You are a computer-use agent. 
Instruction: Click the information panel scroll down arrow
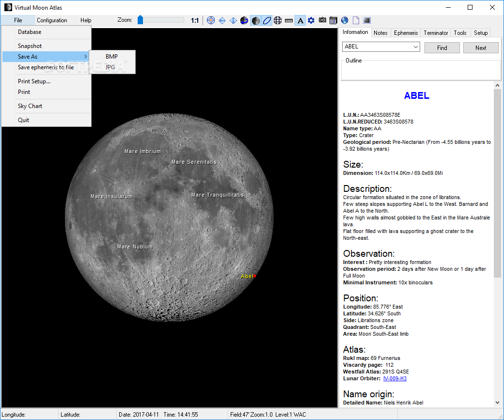tap(497, 403)
